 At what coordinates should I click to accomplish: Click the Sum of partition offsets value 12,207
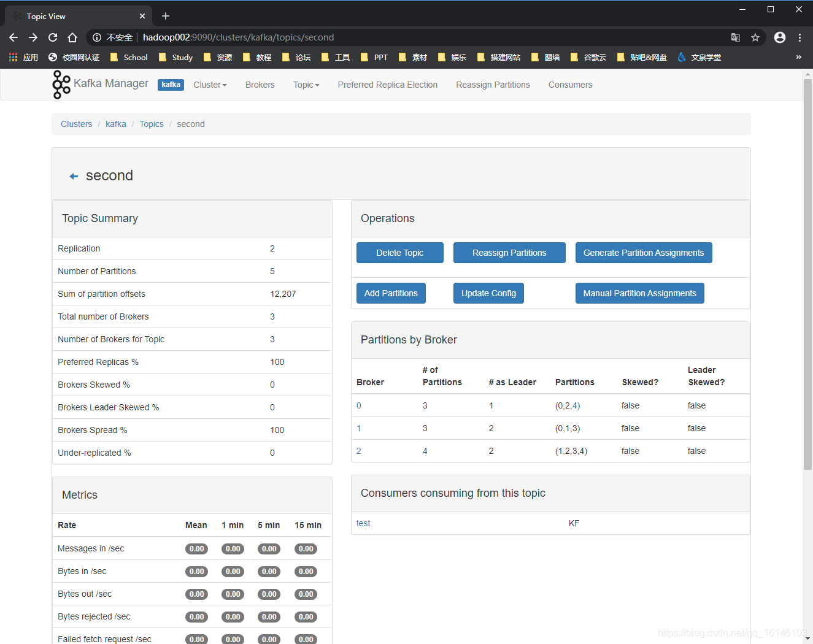click(283, 294)
